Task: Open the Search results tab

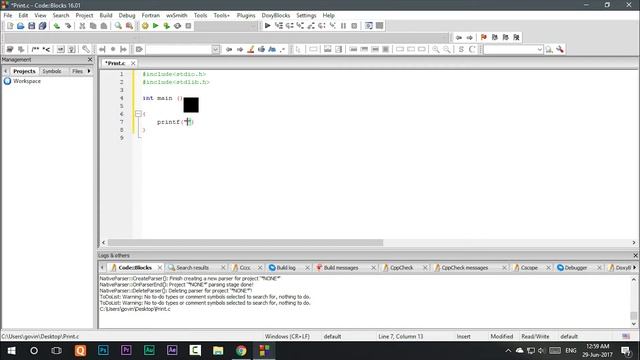Action: tap(192, 268)
